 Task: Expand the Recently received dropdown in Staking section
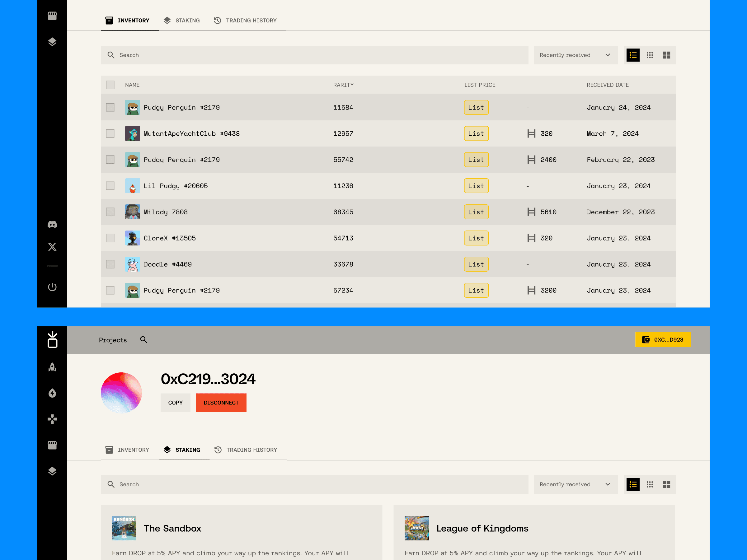click(576, 484)
